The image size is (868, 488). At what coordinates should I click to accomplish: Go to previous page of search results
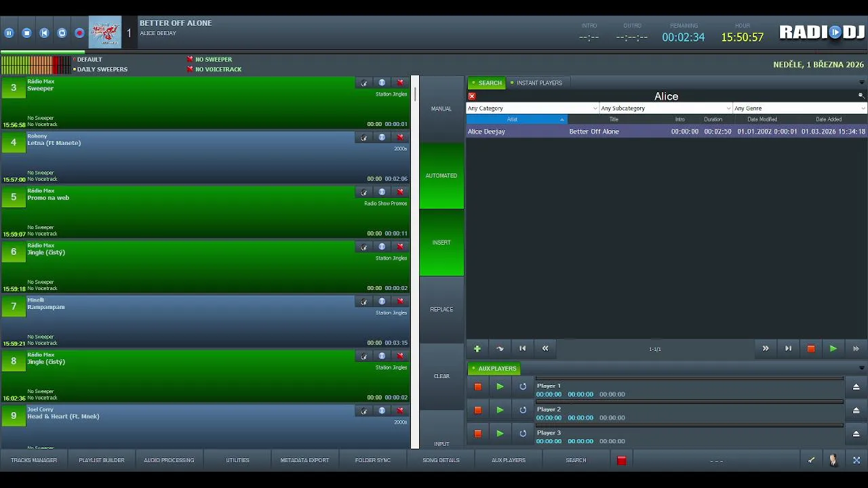545,349
